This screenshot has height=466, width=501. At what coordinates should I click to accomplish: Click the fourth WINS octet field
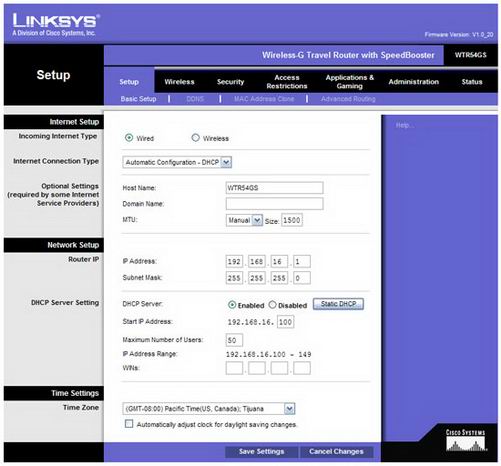[302, 368]
